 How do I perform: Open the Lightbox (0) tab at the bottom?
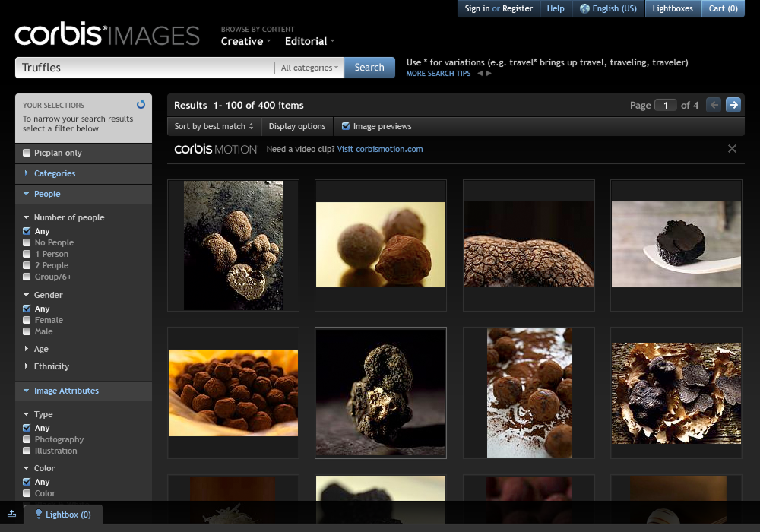tap(64, 515)
